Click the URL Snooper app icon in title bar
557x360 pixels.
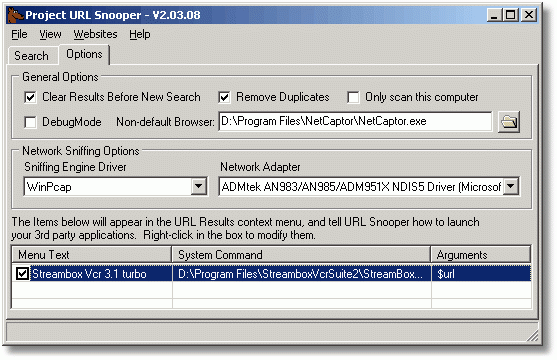[x=15, y=15]
